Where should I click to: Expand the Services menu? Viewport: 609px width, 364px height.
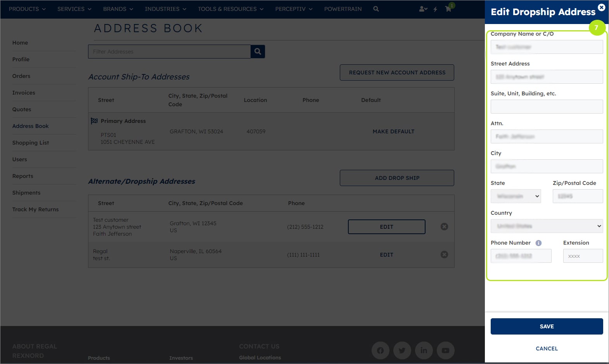point(74,9)
